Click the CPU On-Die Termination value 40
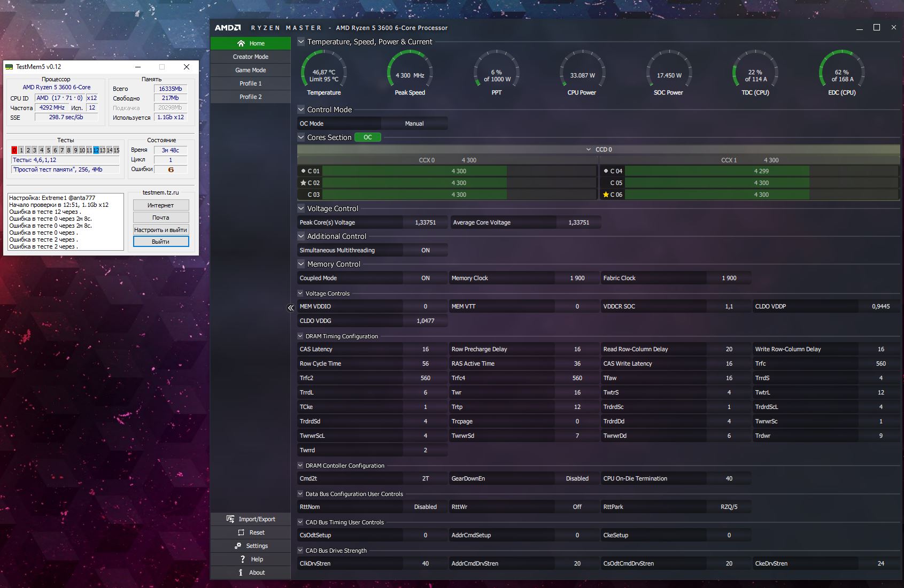Image resolution: width=904 pixels, height=588 pixels. click(x=729, y=478)
